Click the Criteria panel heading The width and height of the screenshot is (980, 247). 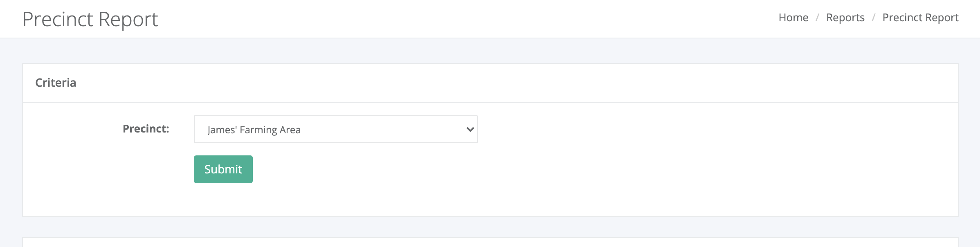click(56, 83)
